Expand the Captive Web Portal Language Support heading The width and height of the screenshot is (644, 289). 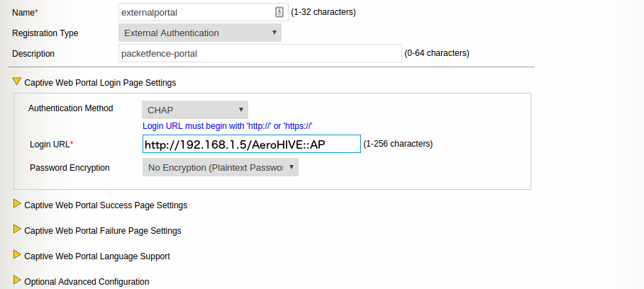[96, 256]
